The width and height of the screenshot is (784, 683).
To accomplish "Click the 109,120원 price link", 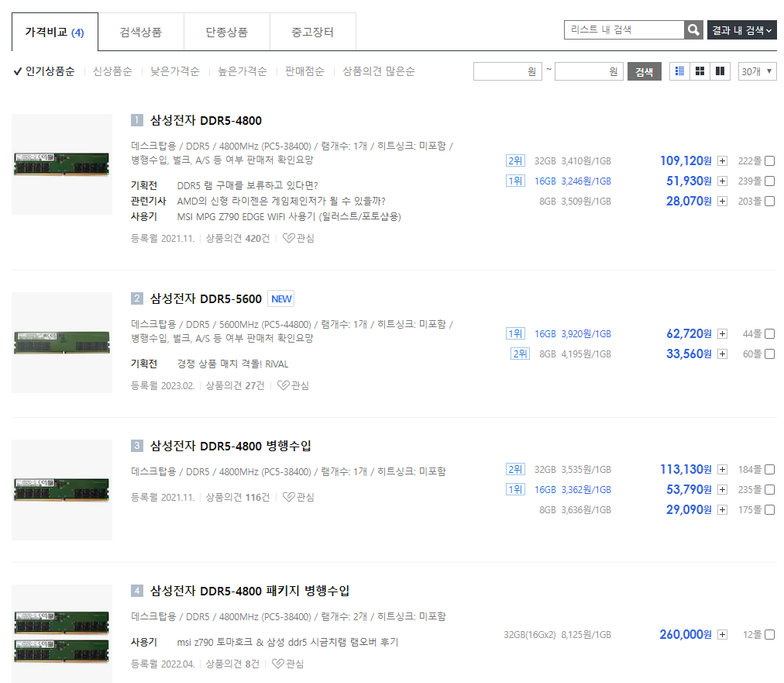I will (x=686, y=160).
